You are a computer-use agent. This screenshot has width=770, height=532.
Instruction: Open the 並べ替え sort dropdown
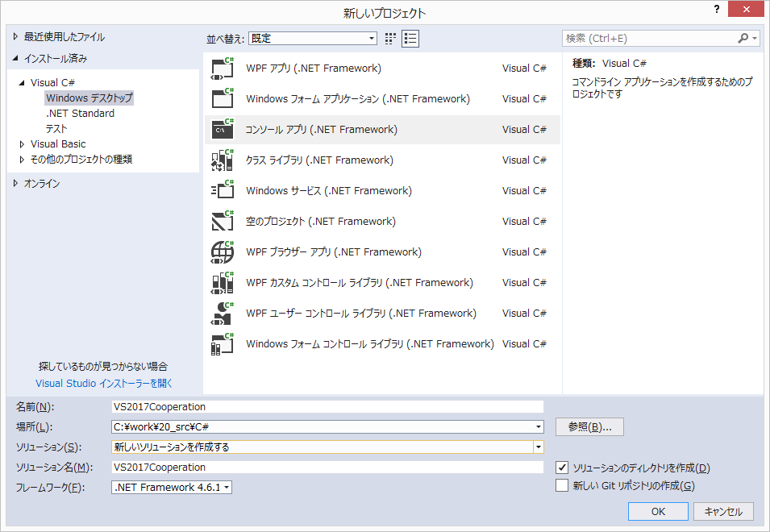coord(370,38)
